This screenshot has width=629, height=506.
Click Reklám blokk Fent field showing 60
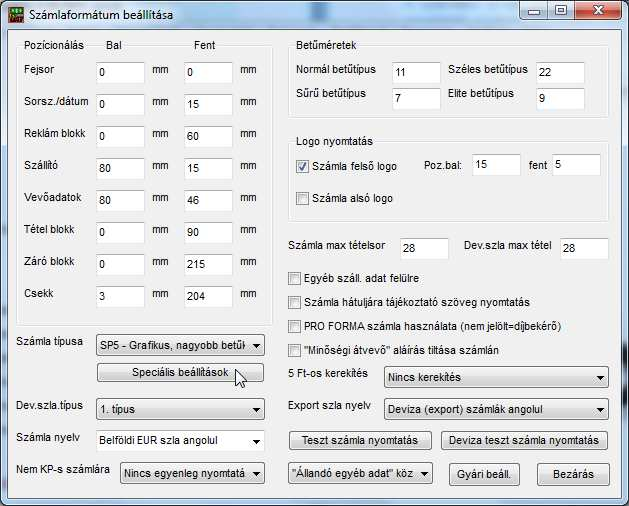[x=208, y=136]
